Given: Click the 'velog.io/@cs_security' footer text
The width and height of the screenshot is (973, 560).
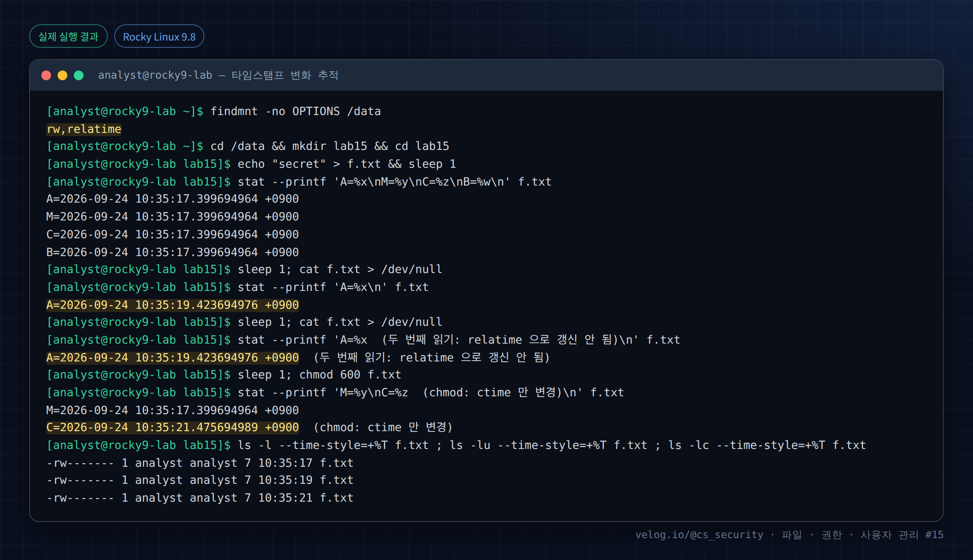Looking at the screenshot, I should [699, 535].
